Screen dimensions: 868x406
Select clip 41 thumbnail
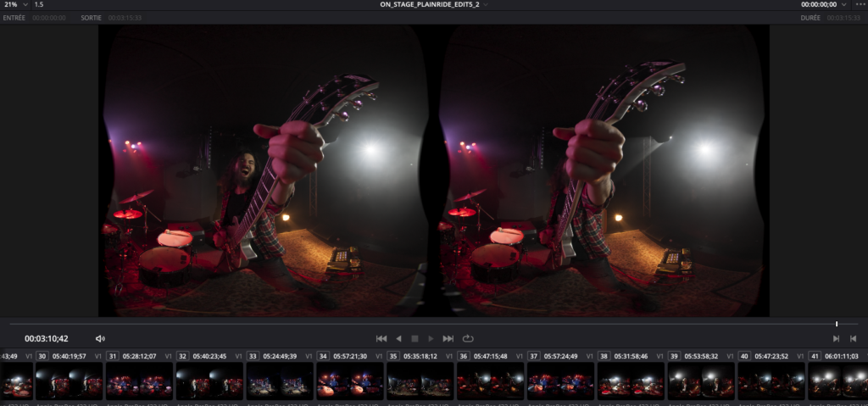pos(837,381)
